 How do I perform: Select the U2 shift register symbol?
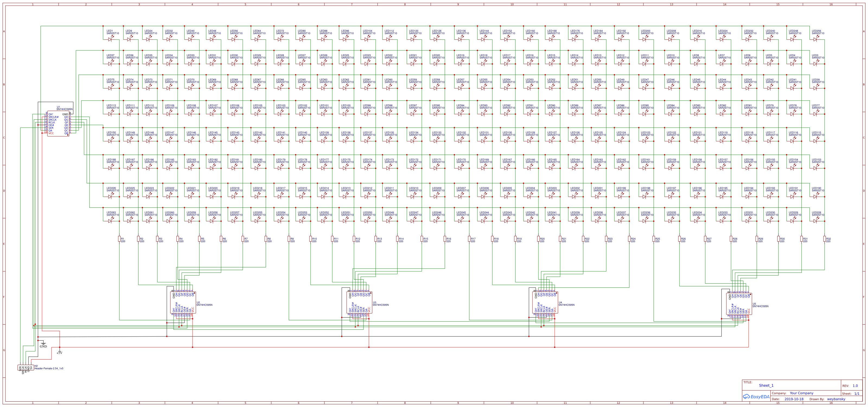pos(183,303)
